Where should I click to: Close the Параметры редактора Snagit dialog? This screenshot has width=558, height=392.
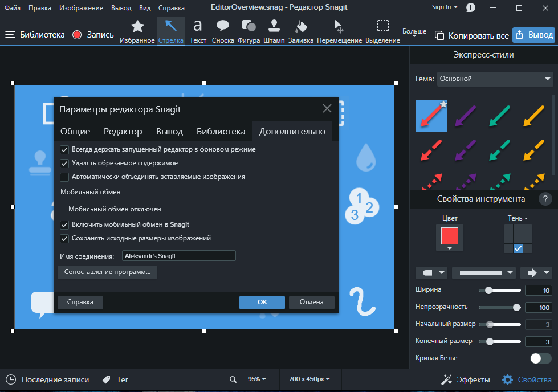tap(327, 108)
